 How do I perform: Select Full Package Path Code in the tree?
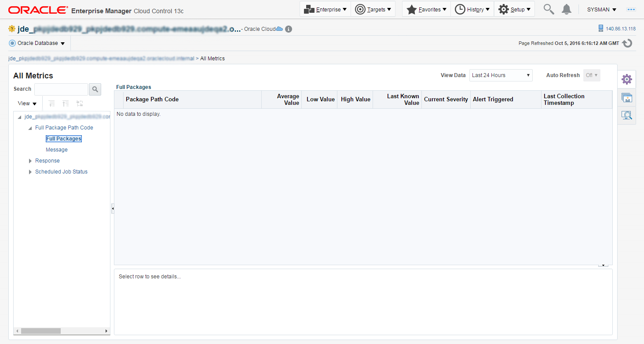coord(64,128)
